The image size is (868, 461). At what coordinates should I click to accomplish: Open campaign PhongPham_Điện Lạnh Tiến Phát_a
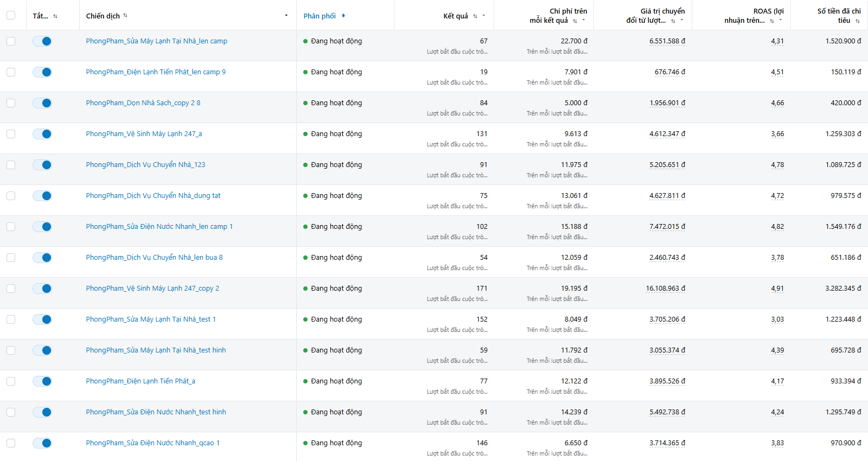coord(141,381)
